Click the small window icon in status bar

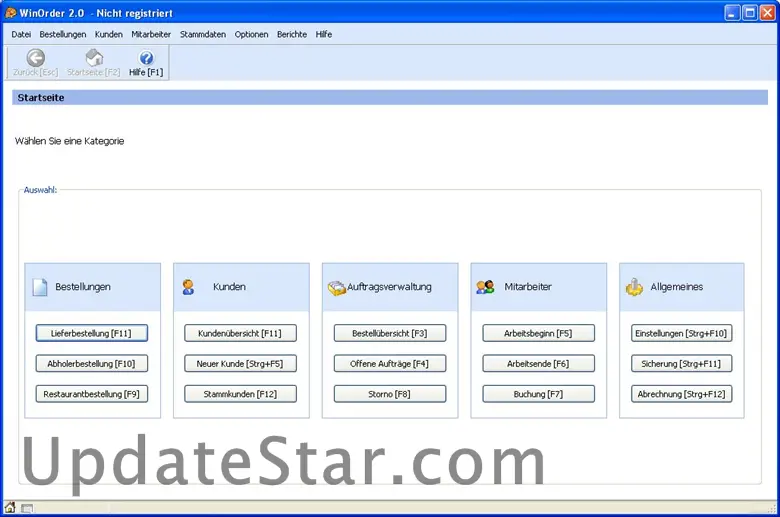(x=27, y=509)
